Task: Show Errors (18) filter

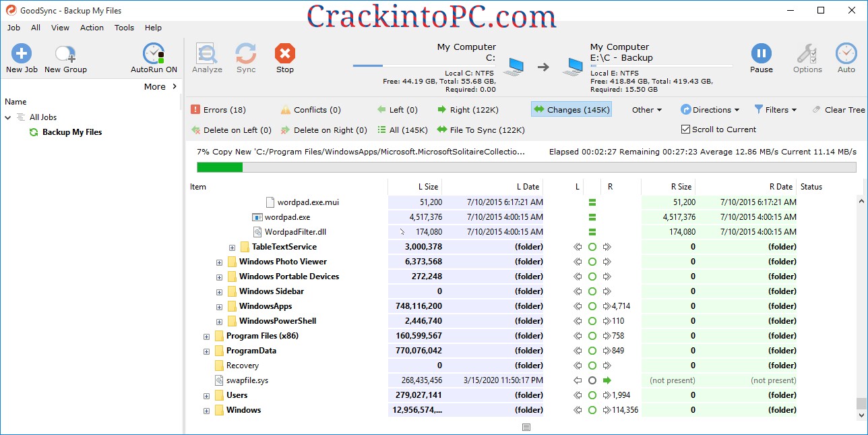Action: [218, 110]
